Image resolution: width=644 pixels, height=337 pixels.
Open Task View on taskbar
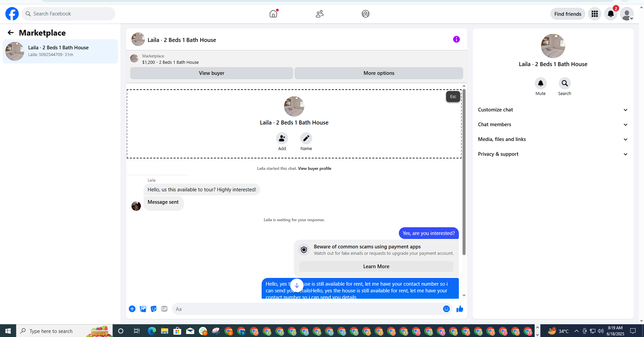pos(137,331)
